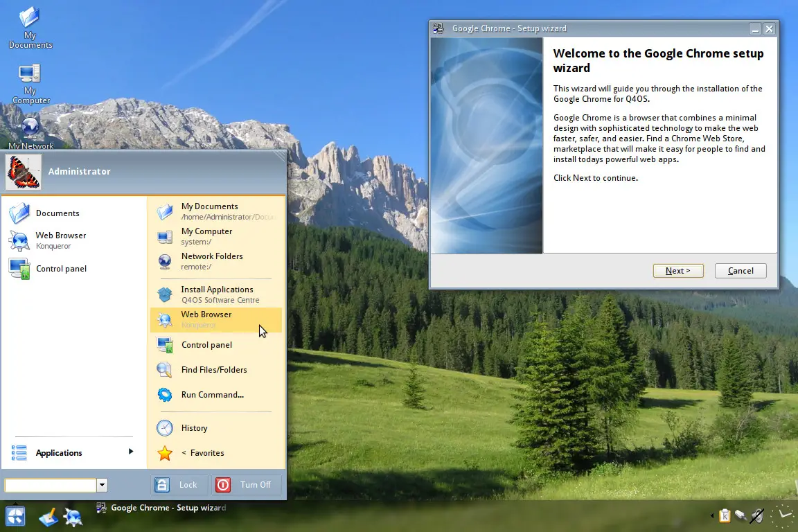
Task: Launch Konqueror from the taskbar globe icon
Action: coord(72,516)
